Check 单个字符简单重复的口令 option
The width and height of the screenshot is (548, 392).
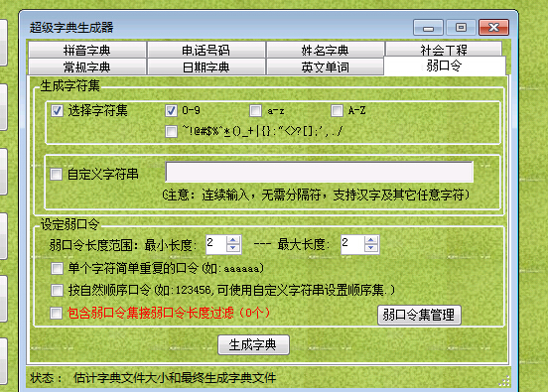click(x=57, y=269)
